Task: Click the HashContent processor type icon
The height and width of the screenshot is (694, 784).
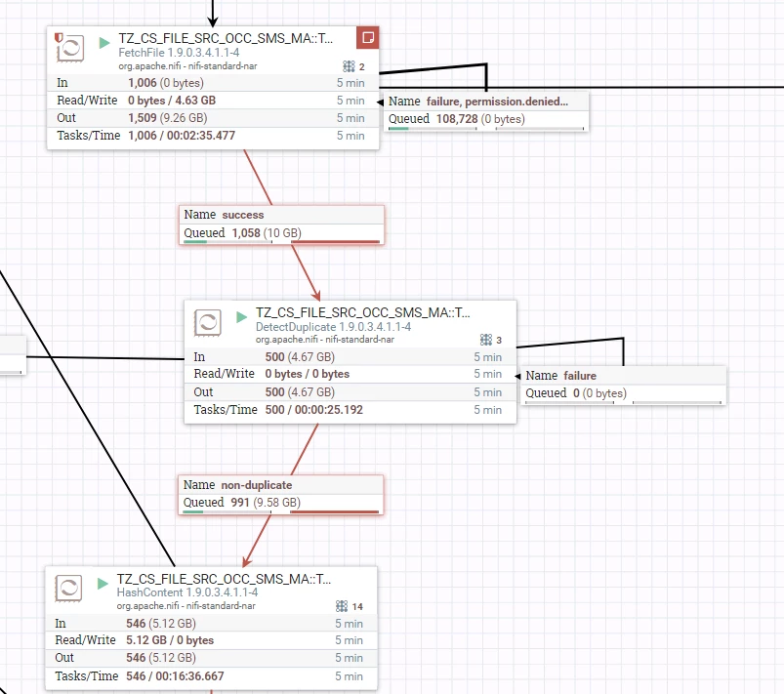Action: pyautogui.click(x=68, y=588)
